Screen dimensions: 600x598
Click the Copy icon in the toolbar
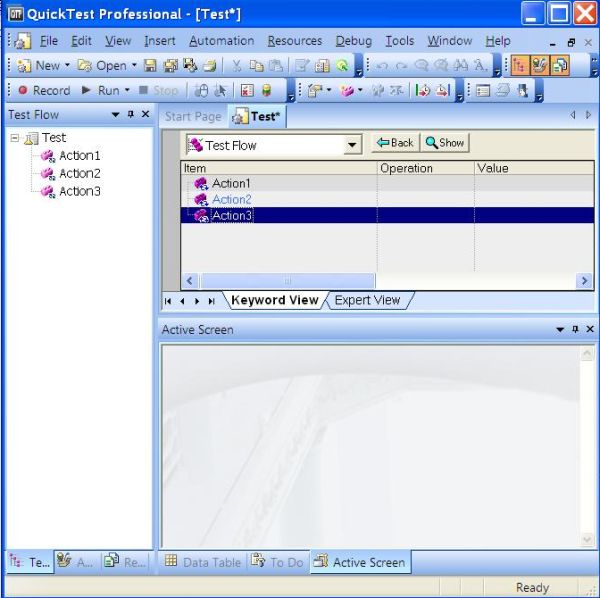[256, 66]
